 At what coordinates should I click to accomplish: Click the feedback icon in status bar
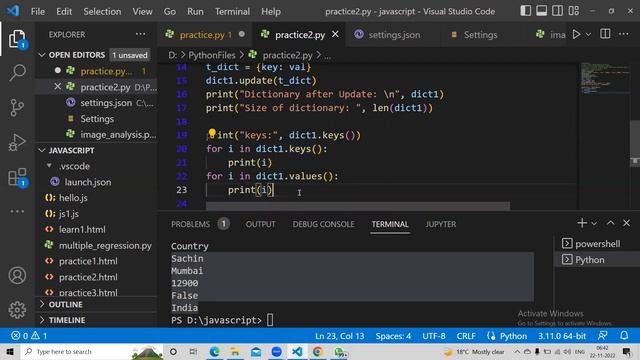tap(602, 336)
